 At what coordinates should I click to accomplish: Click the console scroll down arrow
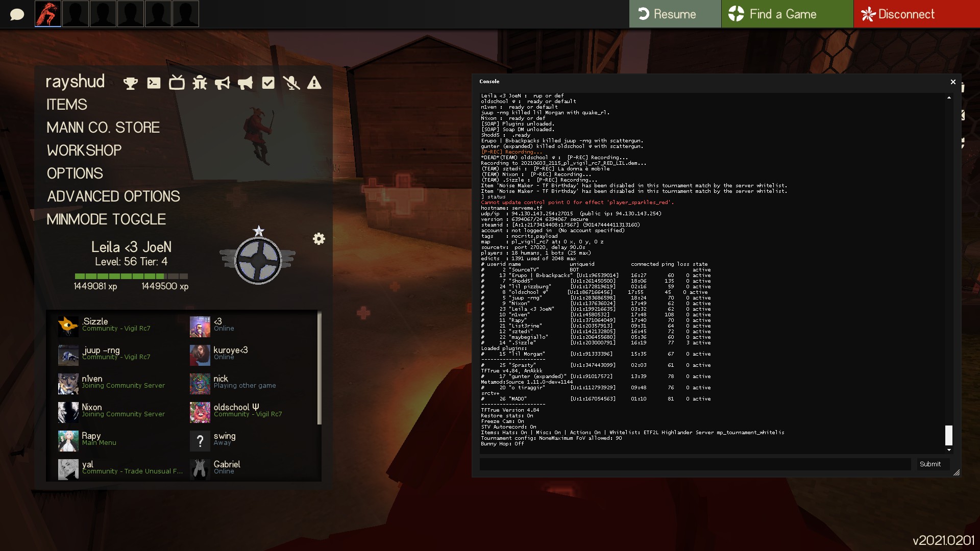coord(949,450)
